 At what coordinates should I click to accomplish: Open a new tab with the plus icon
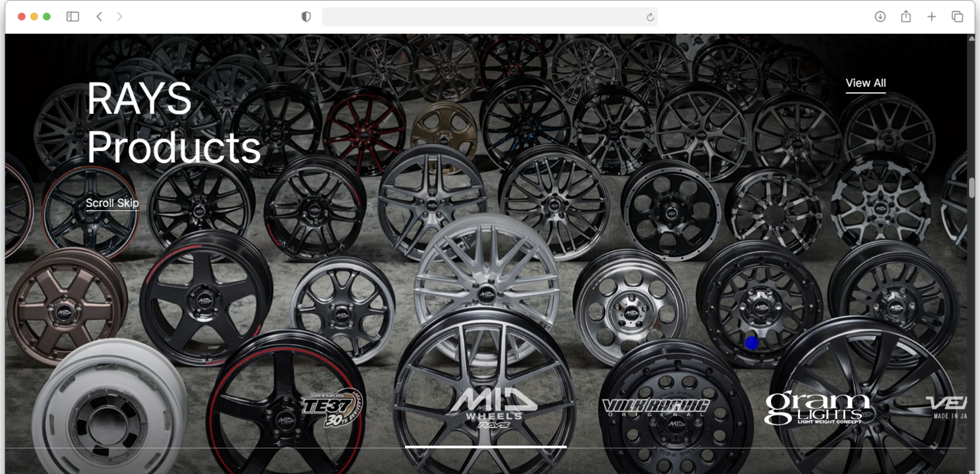931,17
